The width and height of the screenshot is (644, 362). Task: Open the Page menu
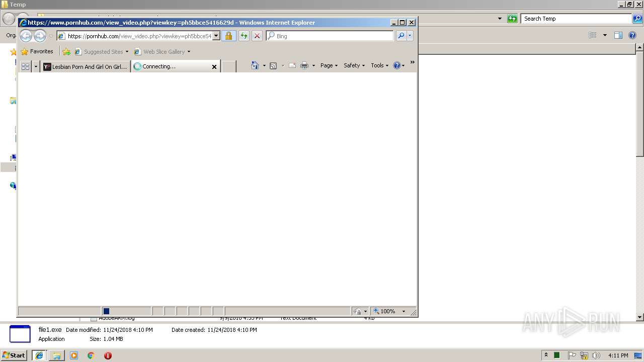(x=329, y=65)
